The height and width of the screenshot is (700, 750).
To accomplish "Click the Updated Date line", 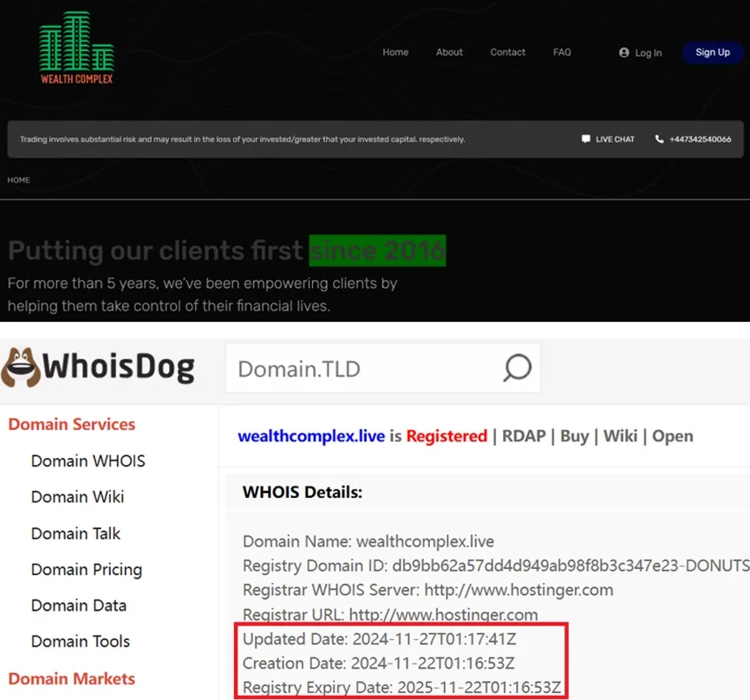I will 379,638.
